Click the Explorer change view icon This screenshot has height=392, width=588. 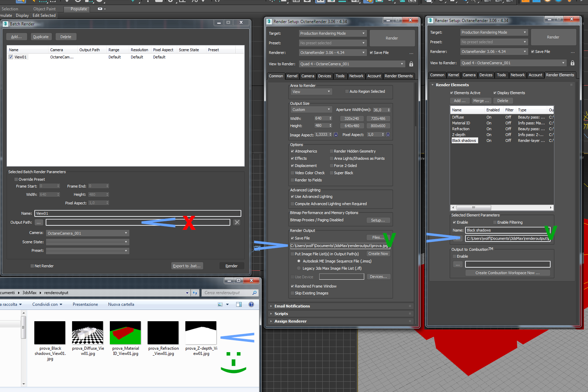tap(220, 304)
